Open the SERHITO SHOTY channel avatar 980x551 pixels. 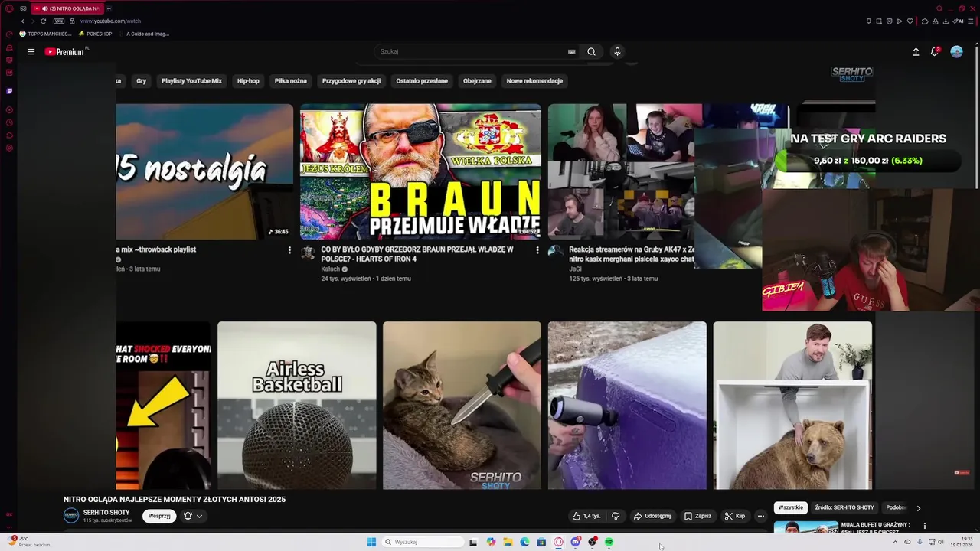(x=71, y=516)
